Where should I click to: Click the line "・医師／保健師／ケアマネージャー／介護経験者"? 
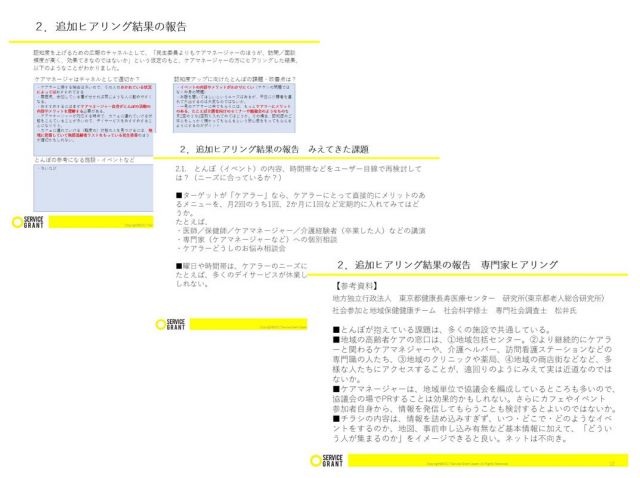pyautogui.click(x=301, y=231)
